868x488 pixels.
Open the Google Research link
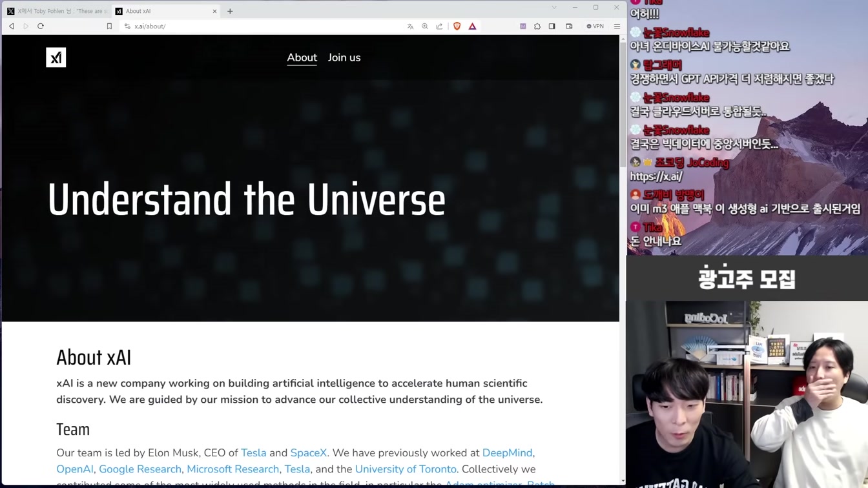(x=140, y=469)
